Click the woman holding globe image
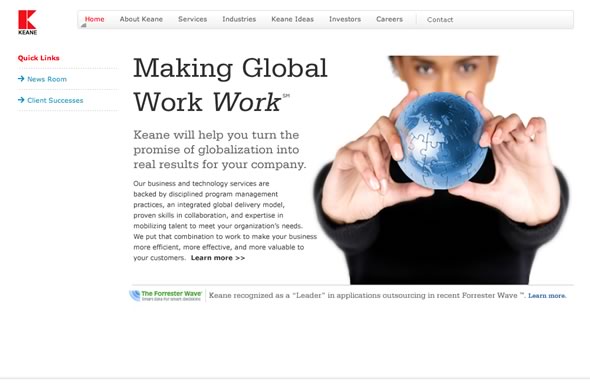Viewport: 590px width, 384px height. [x=441, y=170]
